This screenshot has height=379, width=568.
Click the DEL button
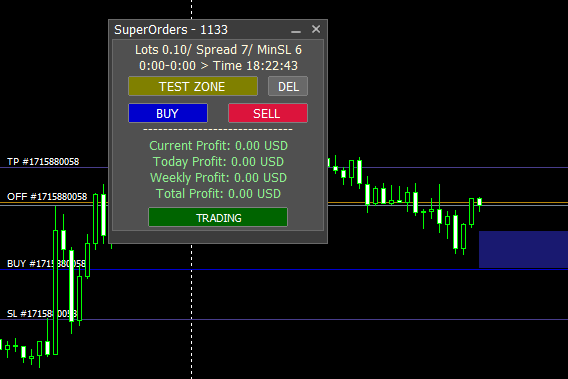point(288,86)
